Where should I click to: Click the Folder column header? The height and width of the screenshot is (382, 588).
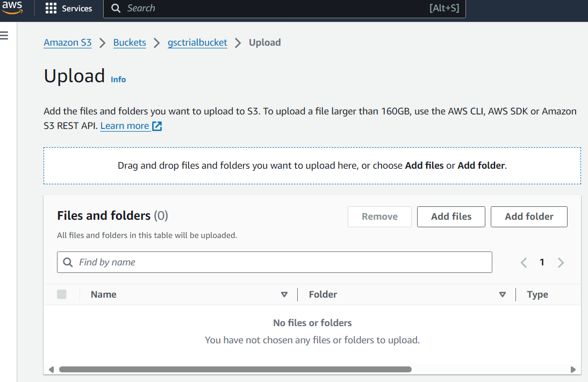pyautogui.click(x=323, y=294)
